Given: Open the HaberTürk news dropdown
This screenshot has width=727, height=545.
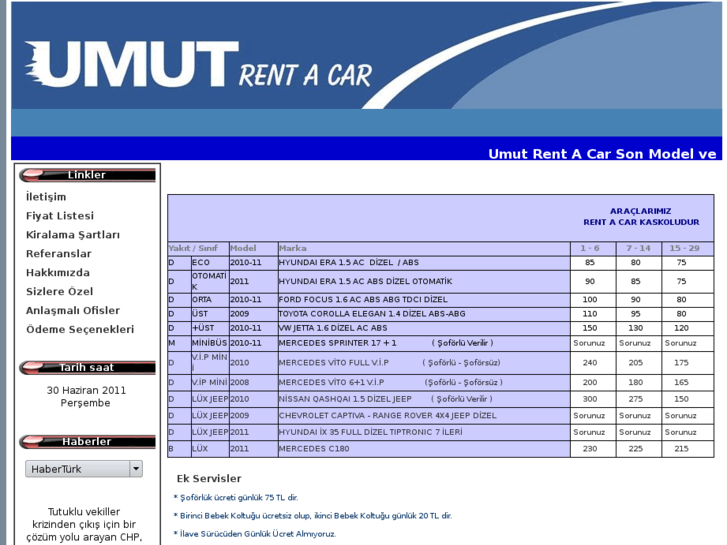Looking at the screenshot, I should point(83,469).
